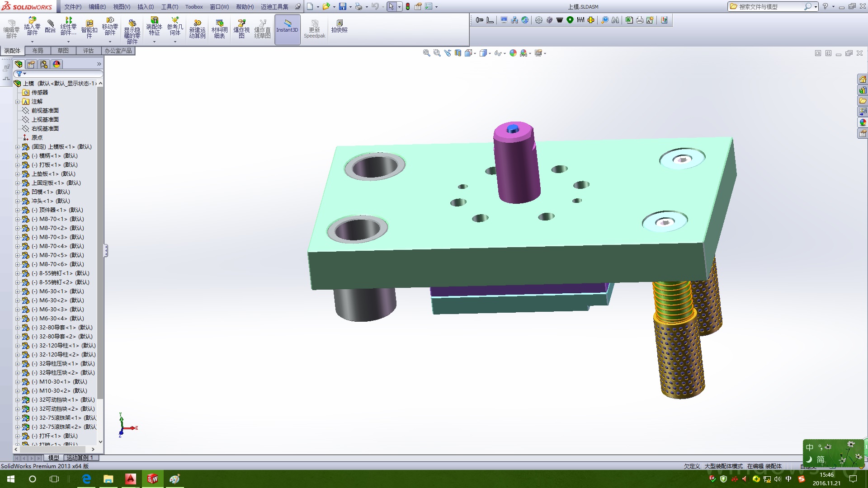Screen dimensions: 868x488
Task: Expand the 凹模<1> component node
Action: coord(18,192)
